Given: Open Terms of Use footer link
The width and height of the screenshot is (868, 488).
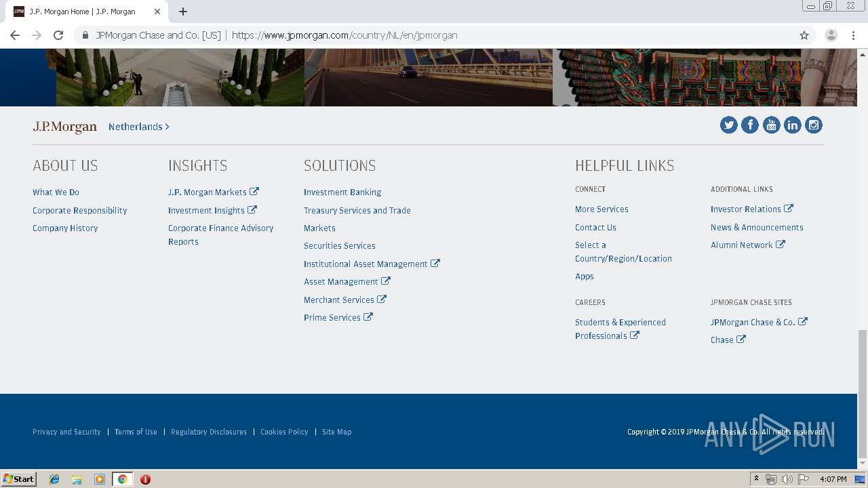Looking at the screenshot, I should pyautogui.click(x=136, y=432).
